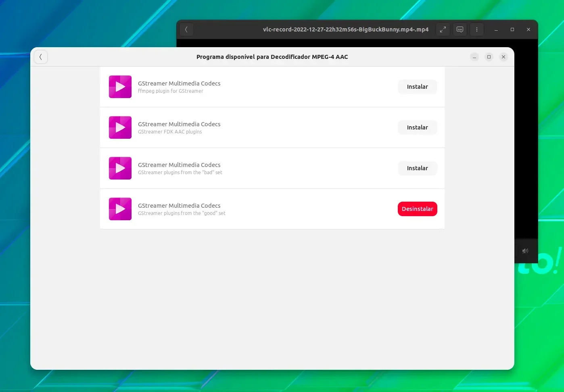Install the ffmpeg plugin for GStreamer

click(418, 87)
